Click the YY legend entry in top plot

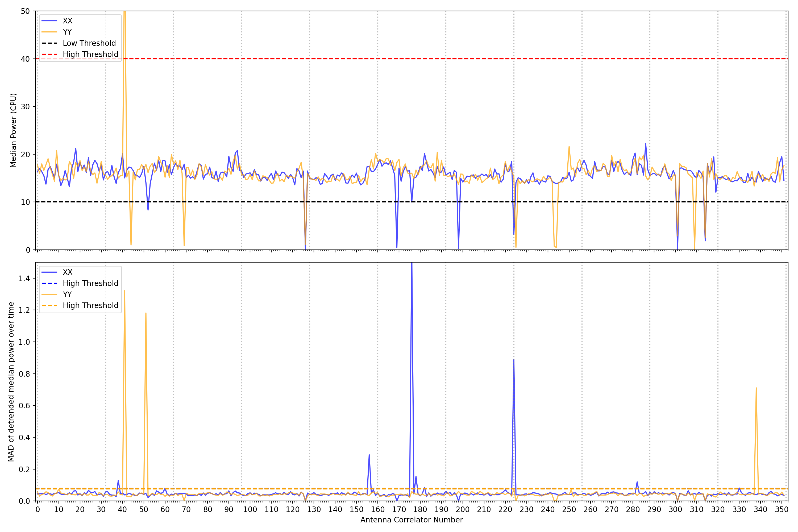[67, 32]
